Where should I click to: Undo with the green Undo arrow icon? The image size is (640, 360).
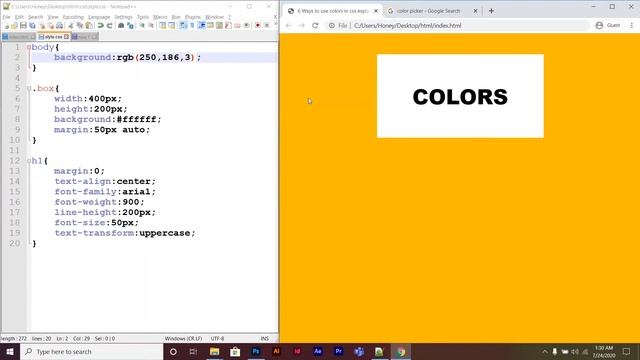[100, 26]
